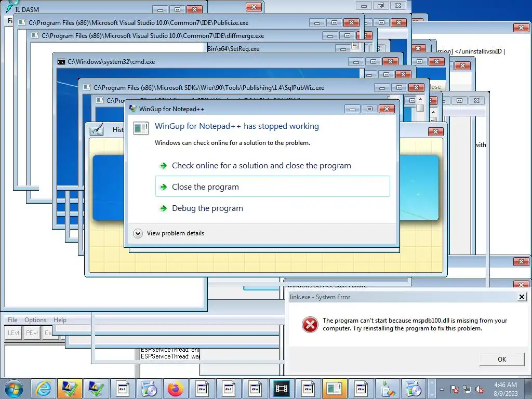Close the WinGup for Notepad++ dialog
This screenshot has height=399, width=532.
click(387, 109)
